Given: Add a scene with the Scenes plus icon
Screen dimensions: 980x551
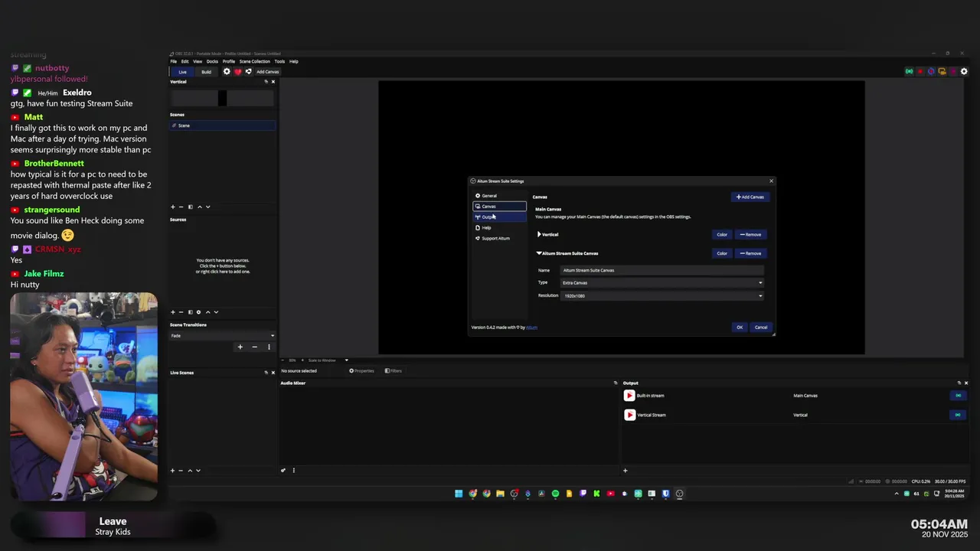Looking at the screenshot, I should [173, 207].
